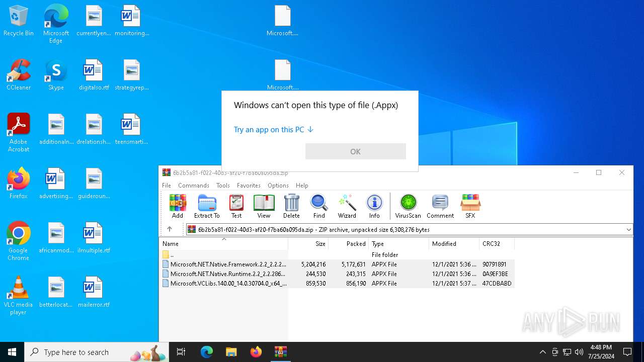Sort by the Modified column header
Viewport: 644px width, 362px height.
[454, 244]
